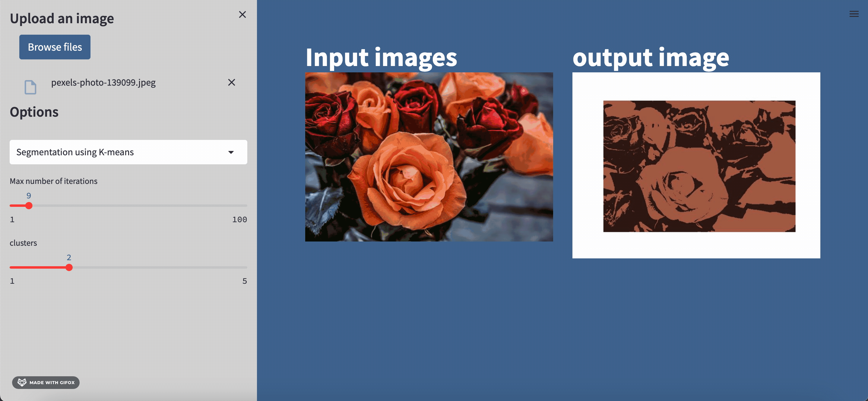
Task: Remove uploaded file pexels-photo-139099.jpeg
Action: coord(232,83)
